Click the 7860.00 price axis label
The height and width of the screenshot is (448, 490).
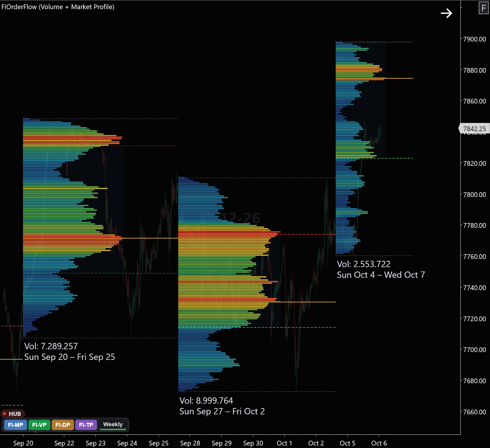(475, 101)
